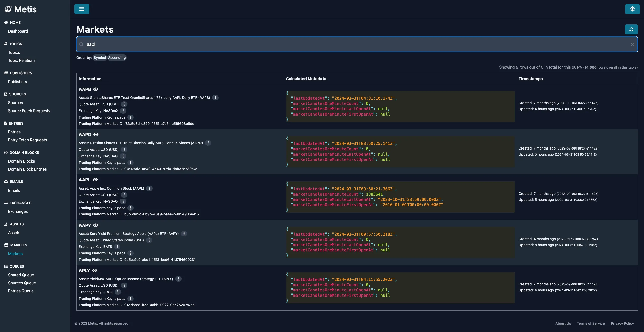The height and width of the screenshot is (332, 644).
Task: Open options menu for AAPB asset
Action: [x=215, y=98]
